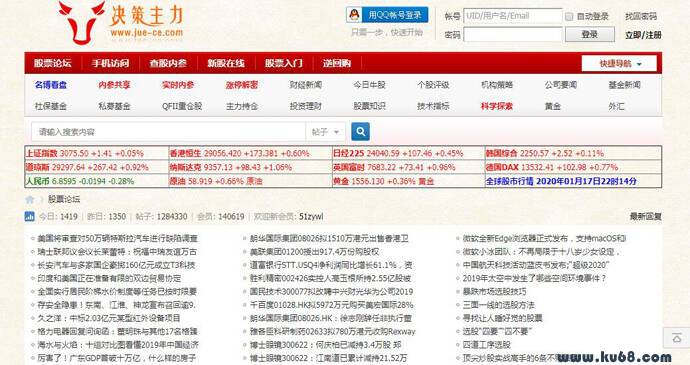Viewport: 690px width, 365px height.
Task: Open the 股票论坛 nav menu item
Action: tap(52, 63)
